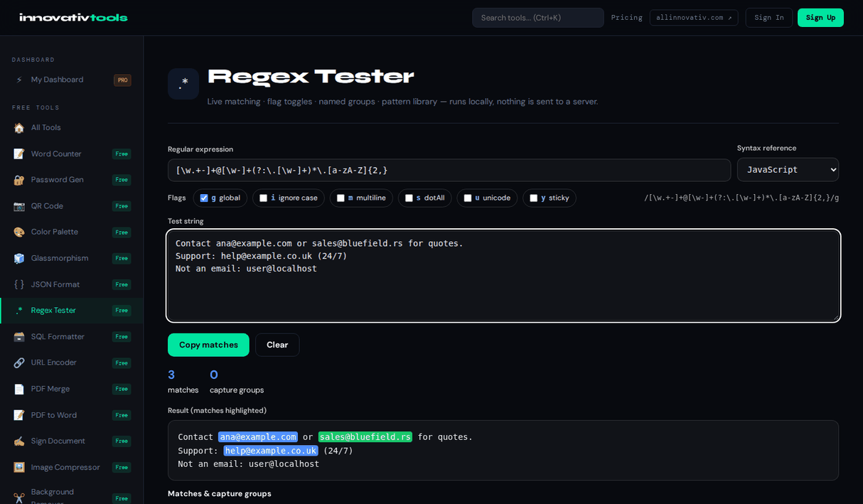Enable the dotAll flag
This screenshot has width=863, height=504.
[x=409, y=198]
